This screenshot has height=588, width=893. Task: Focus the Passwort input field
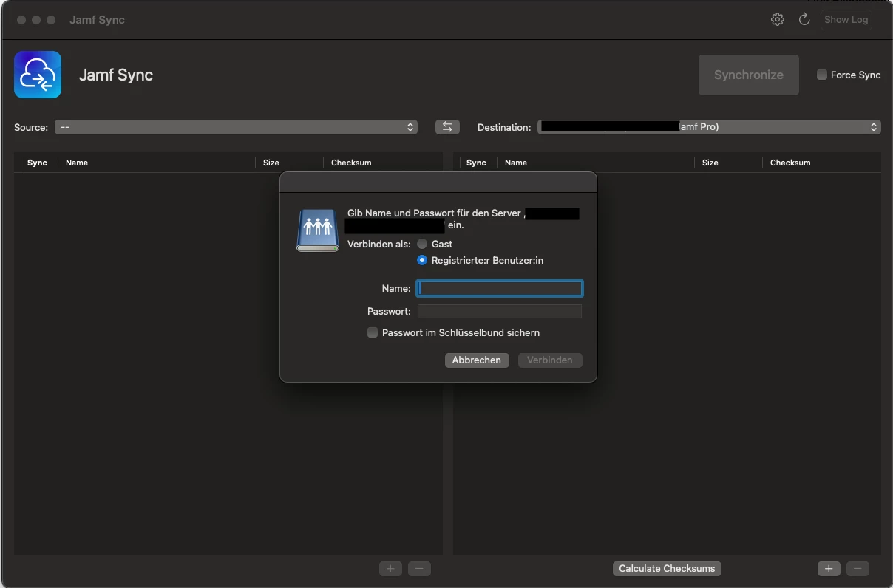(500, 311)
